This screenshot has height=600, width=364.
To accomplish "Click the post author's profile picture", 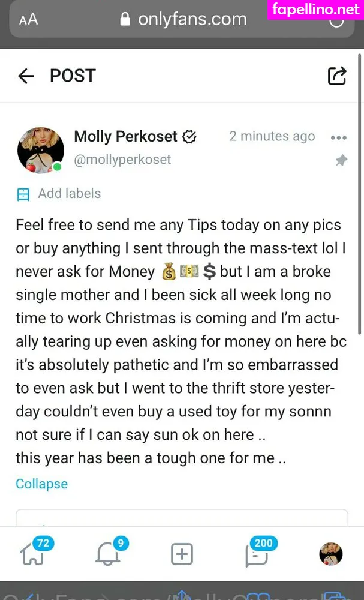I will pyautogui.click(x=41, y=149).
